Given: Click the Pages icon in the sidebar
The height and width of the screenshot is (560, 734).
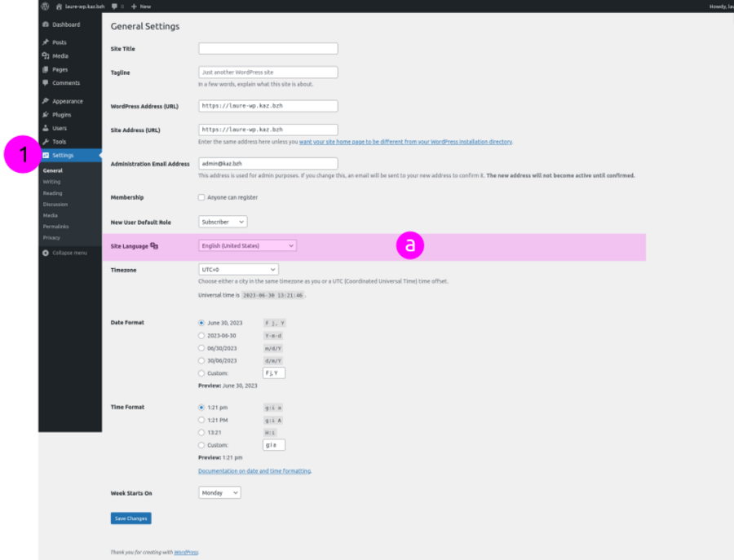Looking at the screenshot, I should tap(46, 69).
